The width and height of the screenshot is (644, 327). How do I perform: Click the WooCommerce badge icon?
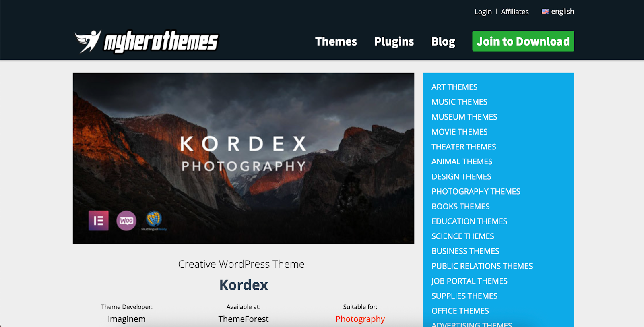click(x=126, y=221)
